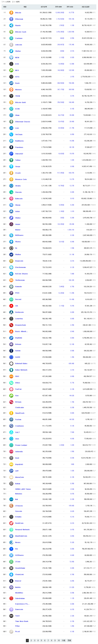Click the Zcash logo icon
This screenshot has width=98, height=644.
(11, 173)
